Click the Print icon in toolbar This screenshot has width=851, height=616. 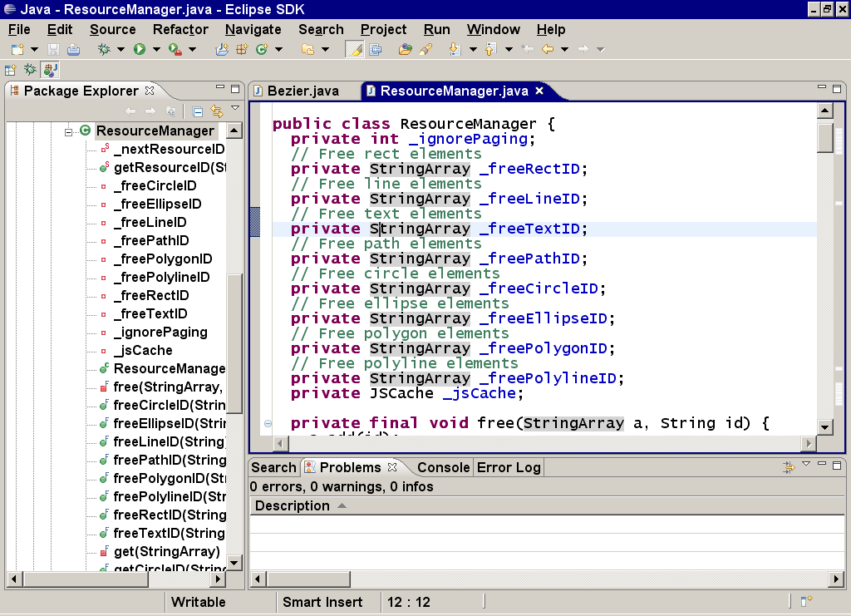pyautogui.click(x=73, y=50)
